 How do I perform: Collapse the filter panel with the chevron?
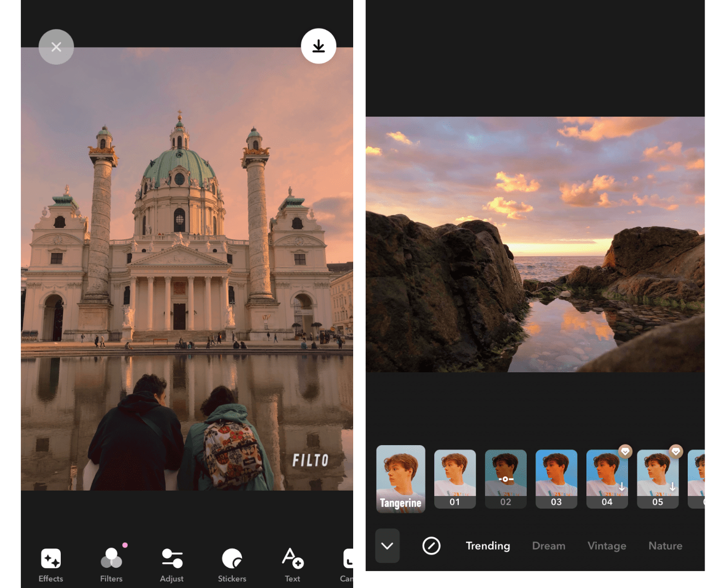point(387,546)
